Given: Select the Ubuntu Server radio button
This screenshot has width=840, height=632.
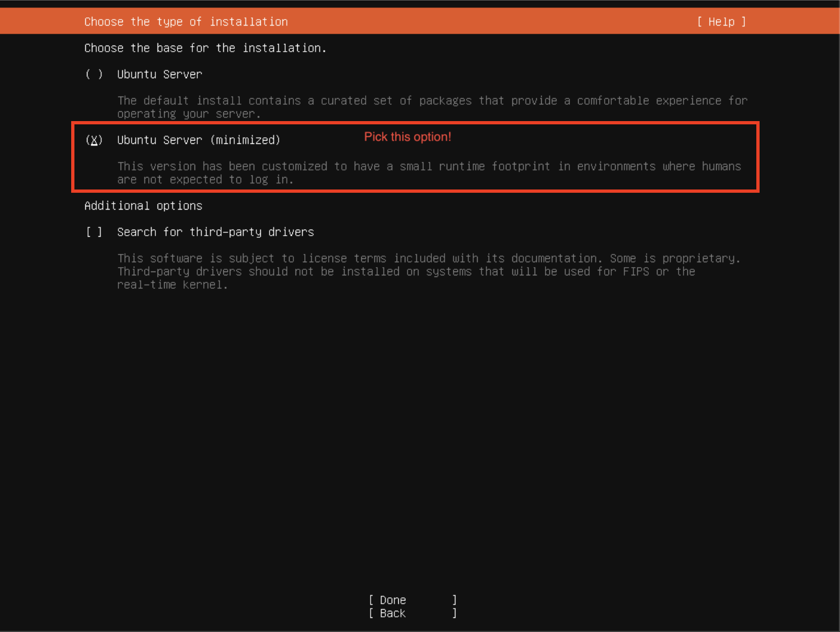Looking at the screenshot, I should (x=94, y=74).
